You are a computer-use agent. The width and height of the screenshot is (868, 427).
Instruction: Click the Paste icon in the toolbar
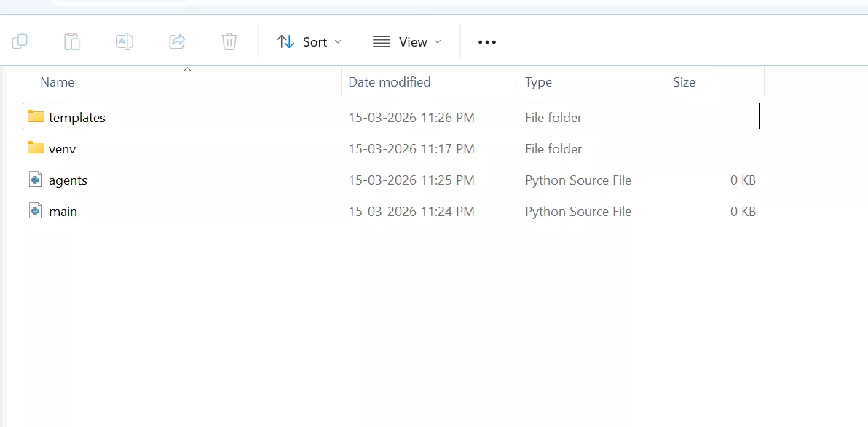pos(72,41)
